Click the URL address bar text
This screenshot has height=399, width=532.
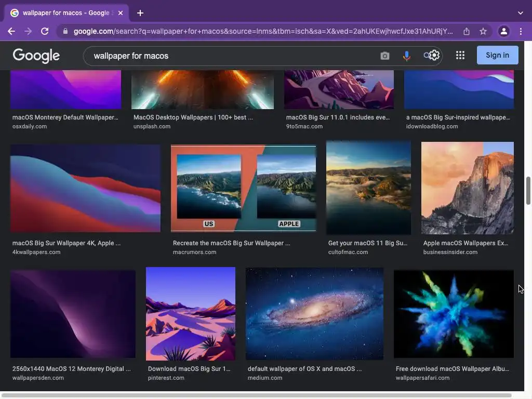pyautogui.click(x=263, y=31)
